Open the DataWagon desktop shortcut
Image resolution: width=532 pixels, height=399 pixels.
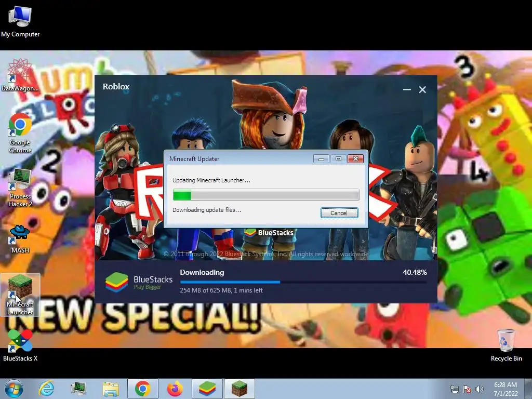point(20,75)
